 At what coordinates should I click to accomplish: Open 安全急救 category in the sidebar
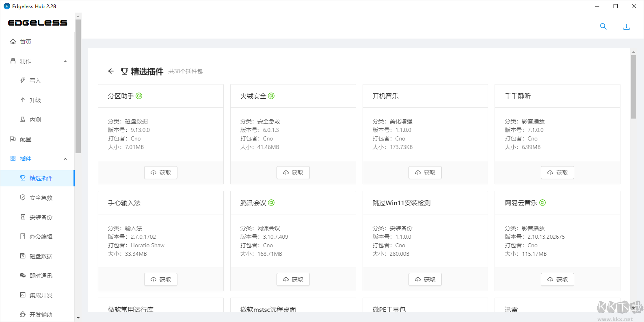[41, 198]
